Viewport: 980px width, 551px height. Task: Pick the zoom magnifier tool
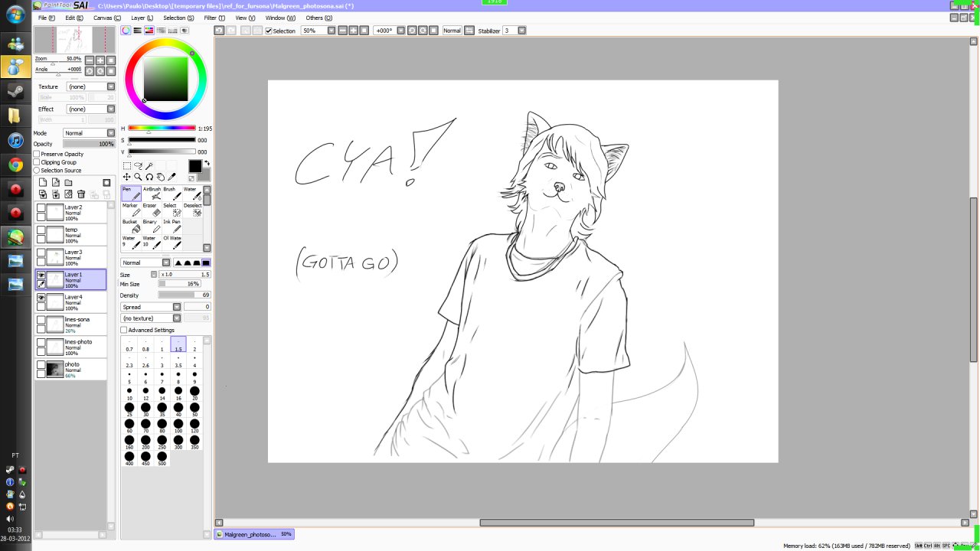tap(138, 177)
